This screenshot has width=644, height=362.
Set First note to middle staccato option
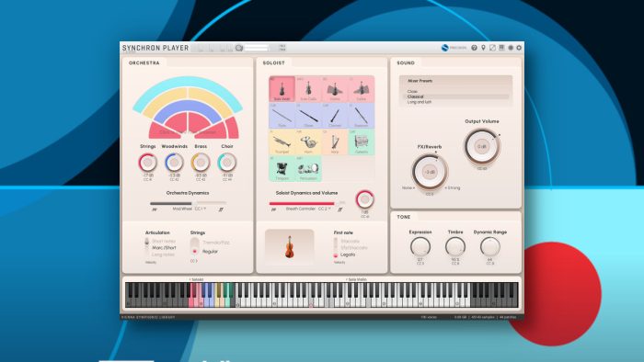353,248
